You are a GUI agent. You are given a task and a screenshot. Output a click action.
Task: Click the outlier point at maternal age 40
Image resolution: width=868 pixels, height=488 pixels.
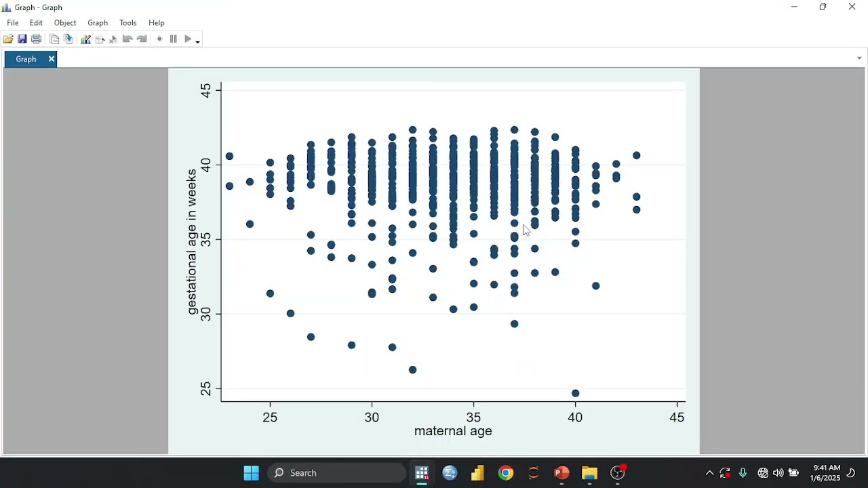(576, 394)
